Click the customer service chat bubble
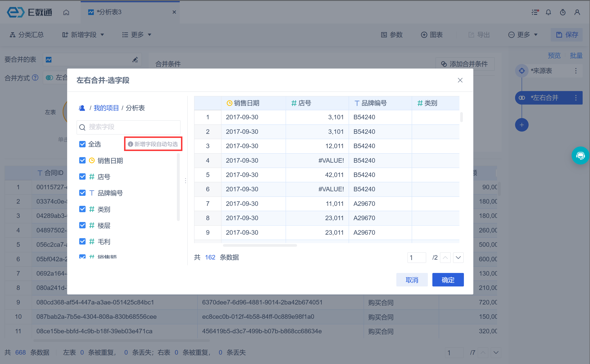The height and width of the screenshot is (364, 590). (580, 156)
